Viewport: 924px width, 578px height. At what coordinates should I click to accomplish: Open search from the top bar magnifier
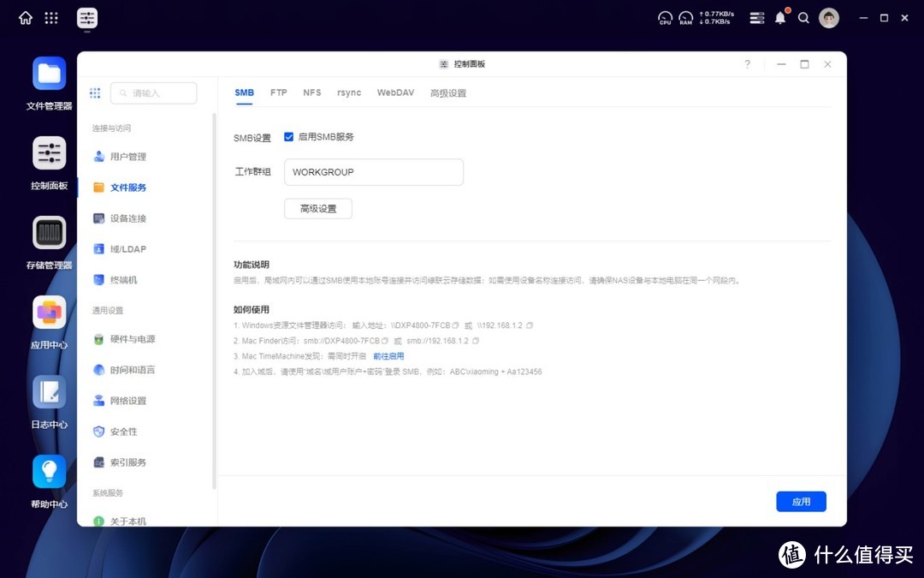[x=803, y=17]
